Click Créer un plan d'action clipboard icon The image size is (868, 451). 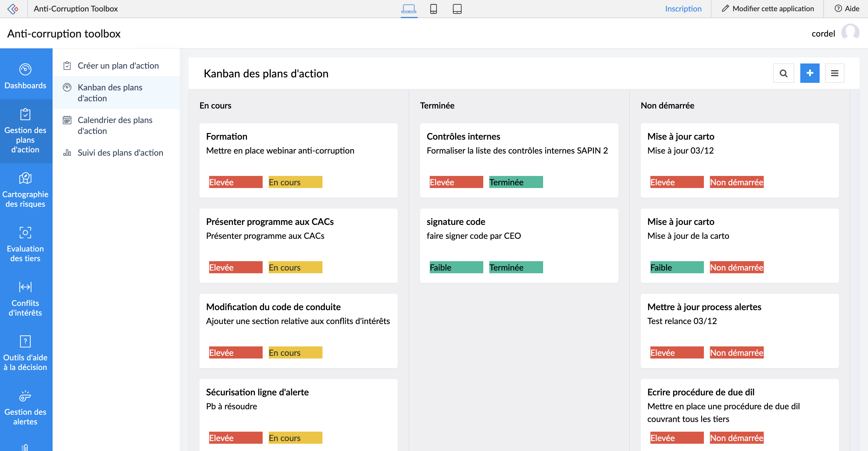(67, 66)
